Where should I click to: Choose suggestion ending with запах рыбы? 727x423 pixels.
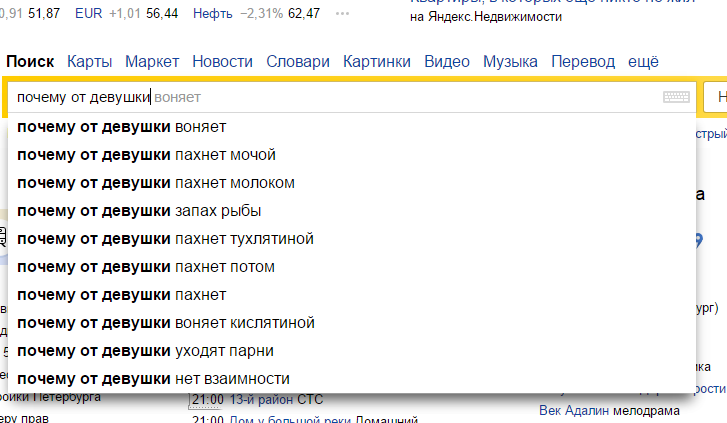[352, 211]
